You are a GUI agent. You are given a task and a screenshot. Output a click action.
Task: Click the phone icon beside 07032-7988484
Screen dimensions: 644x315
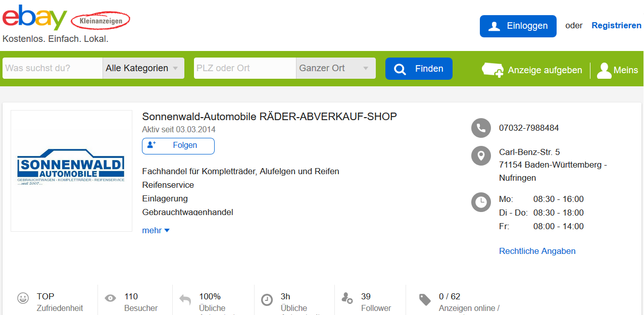pos(481,128)
